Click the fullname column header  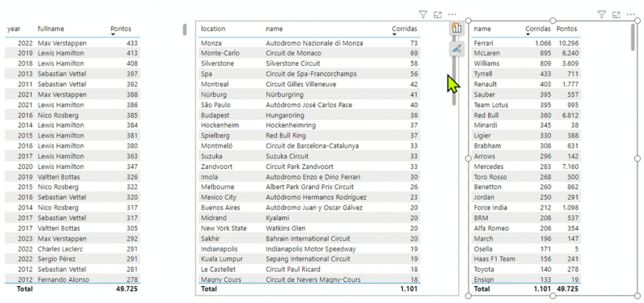[51, 29]
